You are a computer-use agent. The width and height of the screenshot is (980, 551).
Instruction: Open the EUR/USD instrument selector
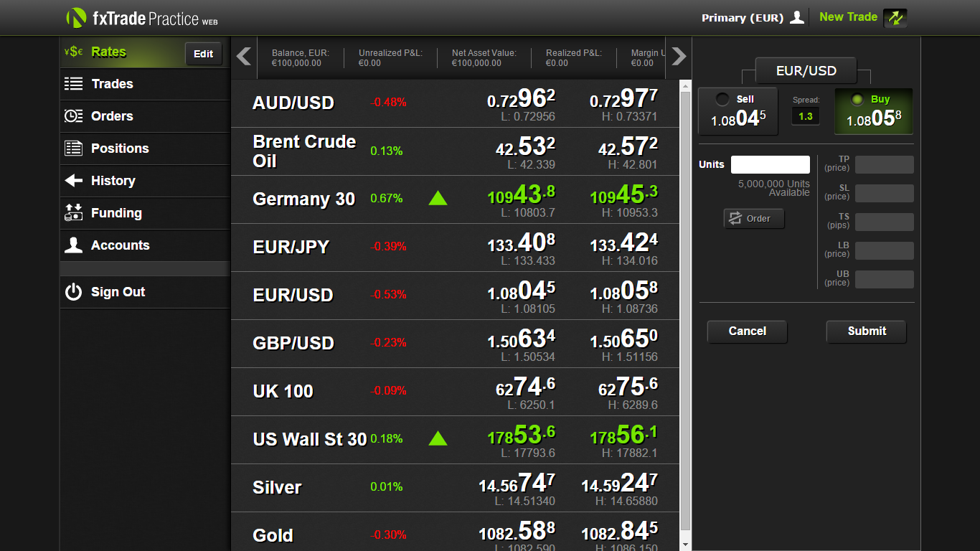(x=806, y=71)
